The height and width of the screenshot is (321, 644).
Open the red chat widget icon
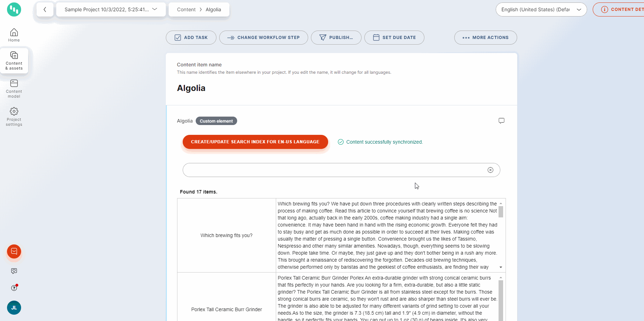[14, 251]
